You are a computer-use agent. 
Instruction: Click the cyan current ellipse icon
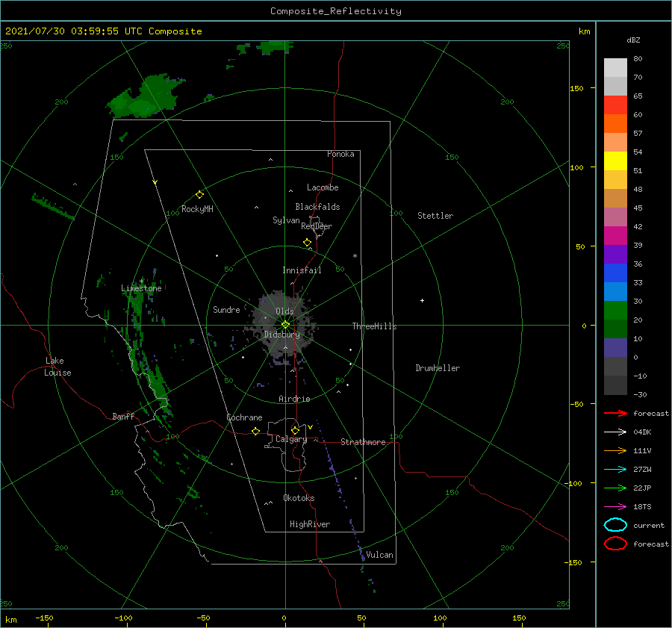615,525
